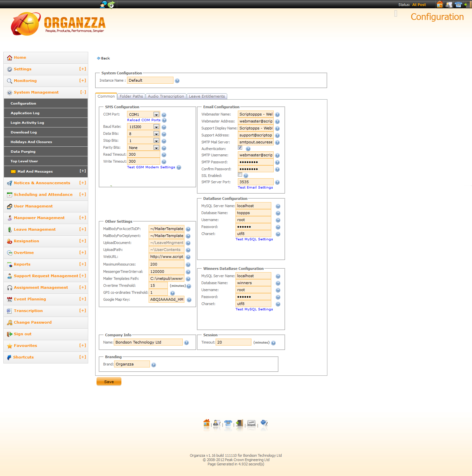Click help icon beside Baud Rate
This screenshot has width=472, height=476.
[164, 127]
